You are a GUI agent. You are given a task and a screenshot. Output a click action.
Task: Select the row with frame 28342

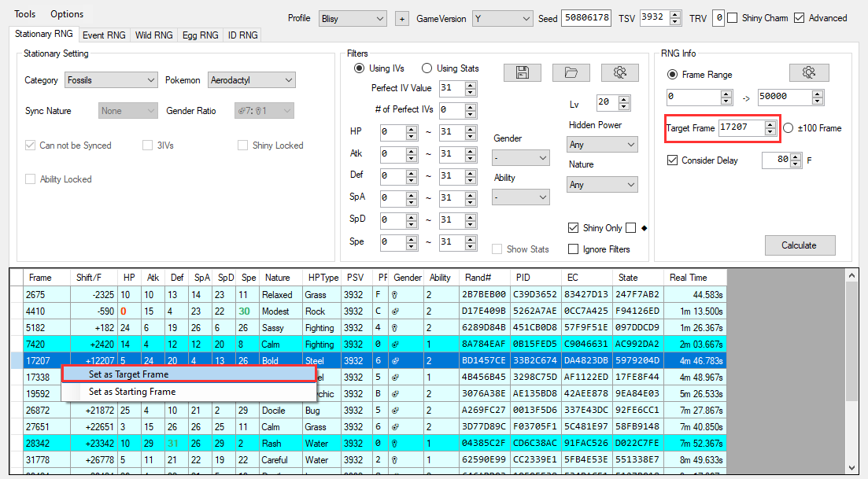(368, 444)
